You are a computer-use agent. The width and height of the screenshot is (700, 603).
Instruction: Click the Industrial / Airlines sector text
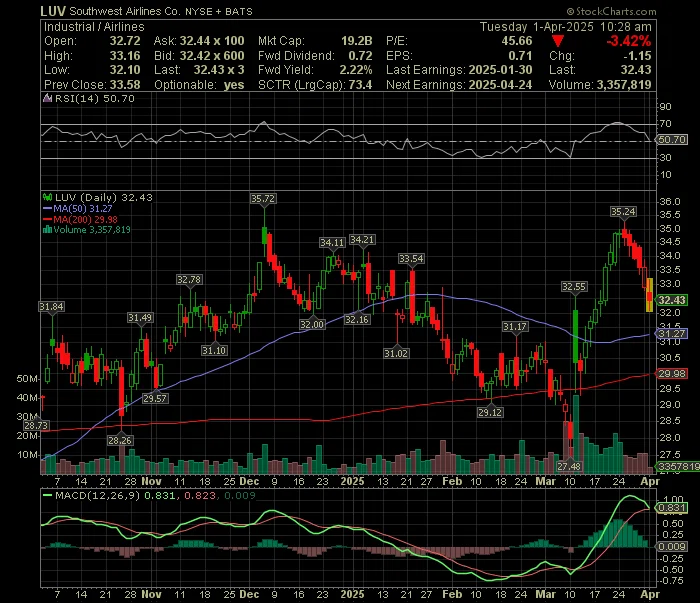(94, 27)
